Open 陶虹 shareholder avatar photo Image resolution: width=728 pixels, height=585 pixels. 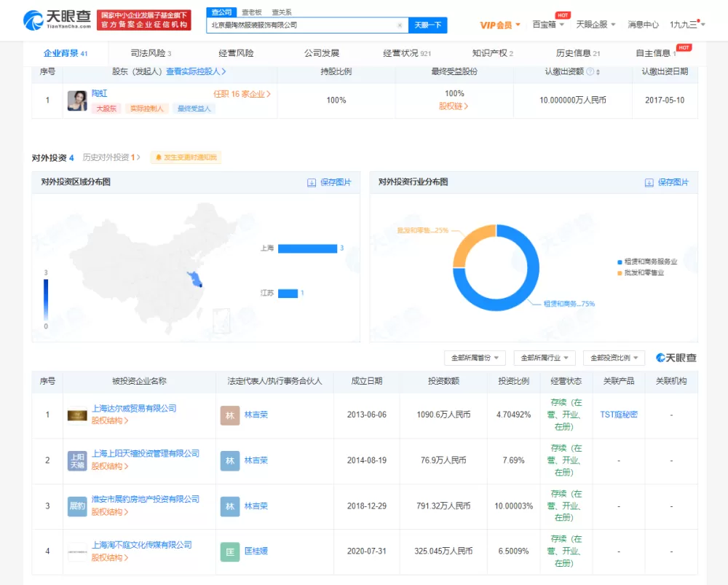(x=77, y=101)
